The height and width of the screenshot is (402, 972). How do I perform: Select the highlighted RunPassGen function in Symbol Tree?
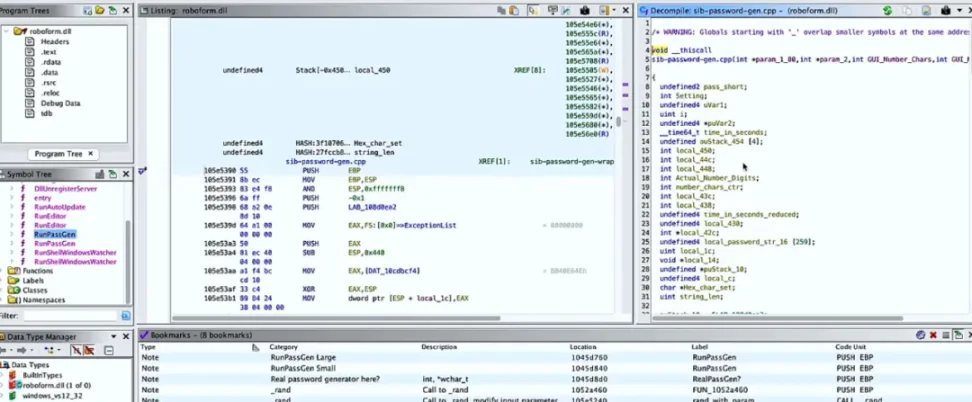pos(55,234)
